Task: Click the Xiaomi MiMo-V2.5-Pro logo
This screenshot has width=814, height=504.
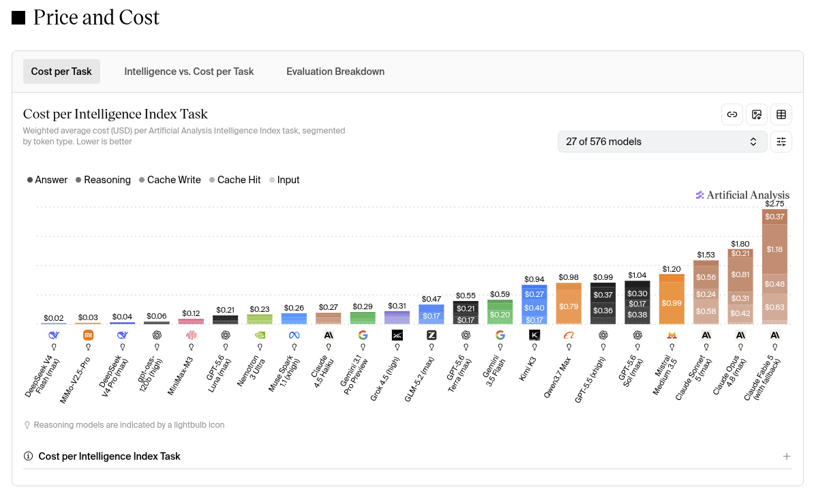Action: [x=88, y=335]
